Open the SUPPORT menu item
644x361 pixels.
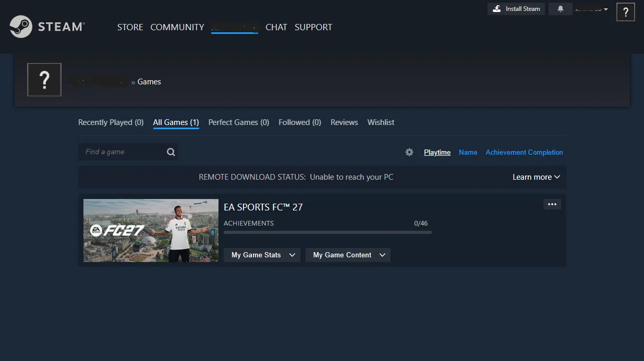313,27
